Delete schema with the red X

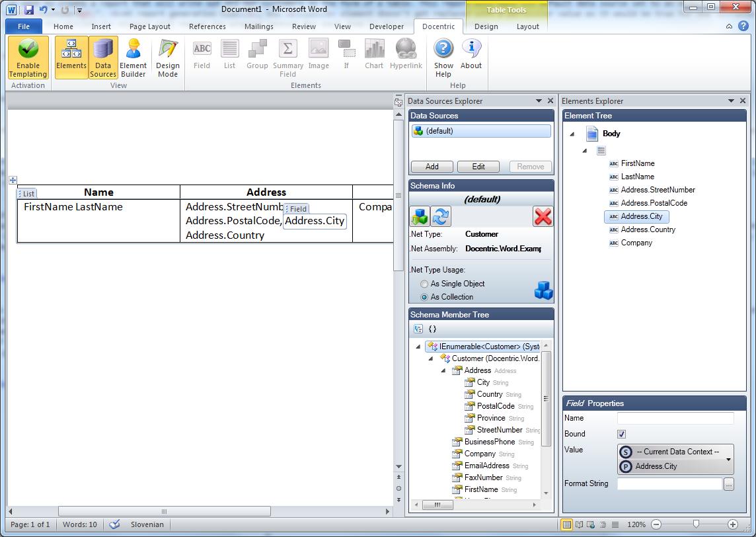pyautogui.click(x=543, y=216)
